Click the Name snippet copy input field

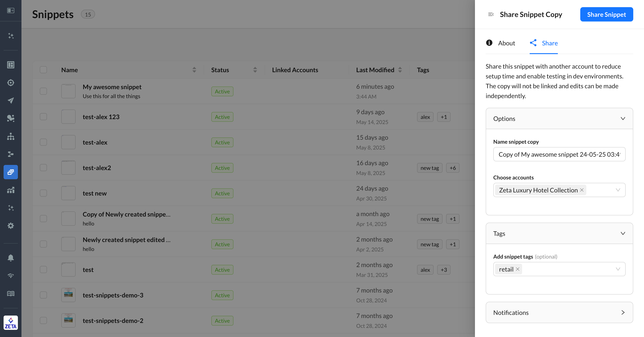[559, 154]
